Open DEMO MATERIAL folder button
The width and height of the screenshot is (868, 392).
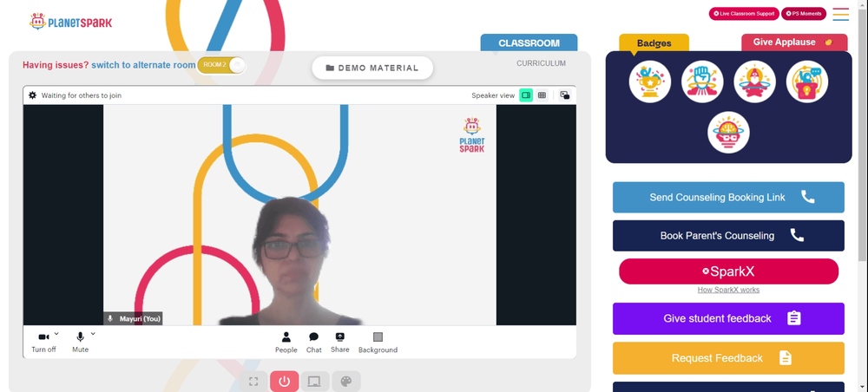pyautogui.click(x=372, y=68)
